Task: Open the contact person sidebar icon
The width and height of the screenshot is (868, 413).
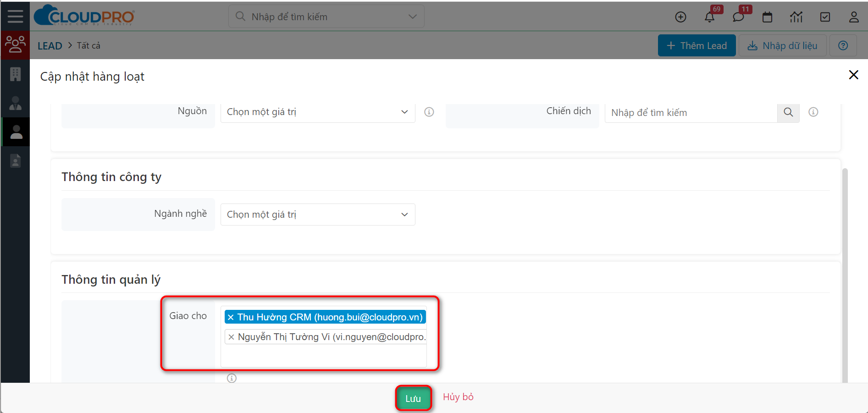Action: [x=15, y=103]
